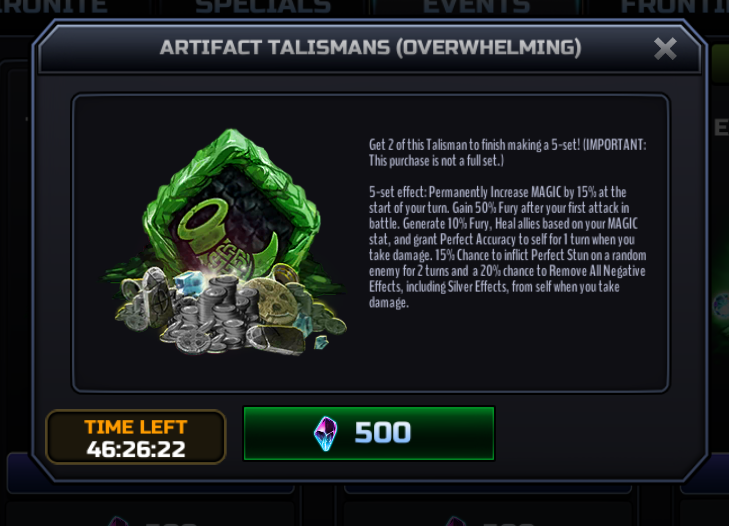Open the Frontier tab at the top right

pos(674,7)
